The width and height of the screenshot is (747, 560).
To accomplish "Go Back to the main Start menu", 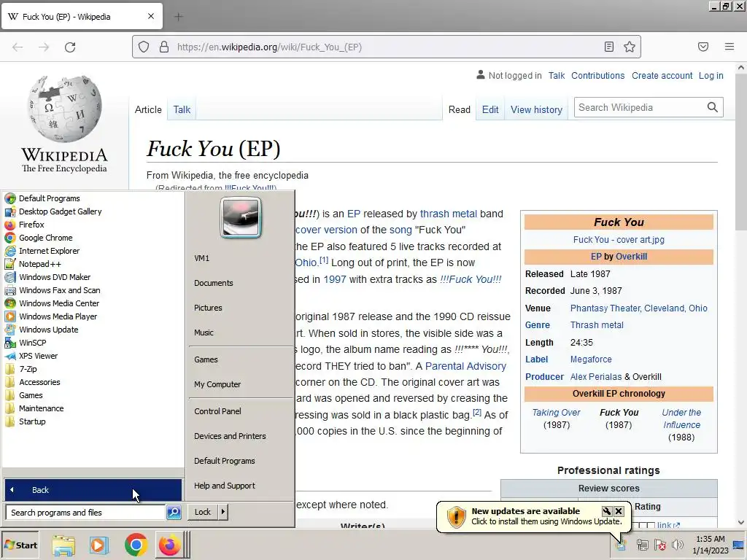I will point(93,490).
